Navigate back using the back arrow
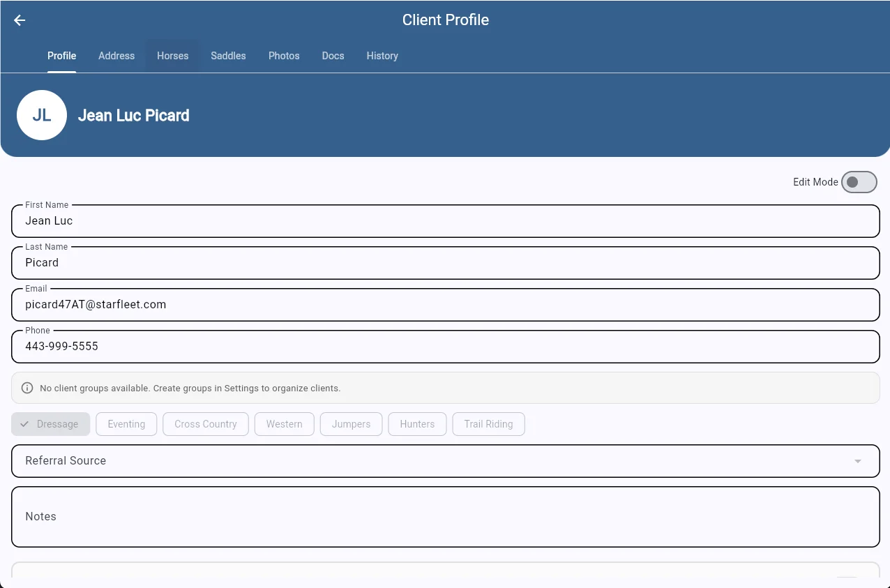890x588 pixels. coord(19,20)
